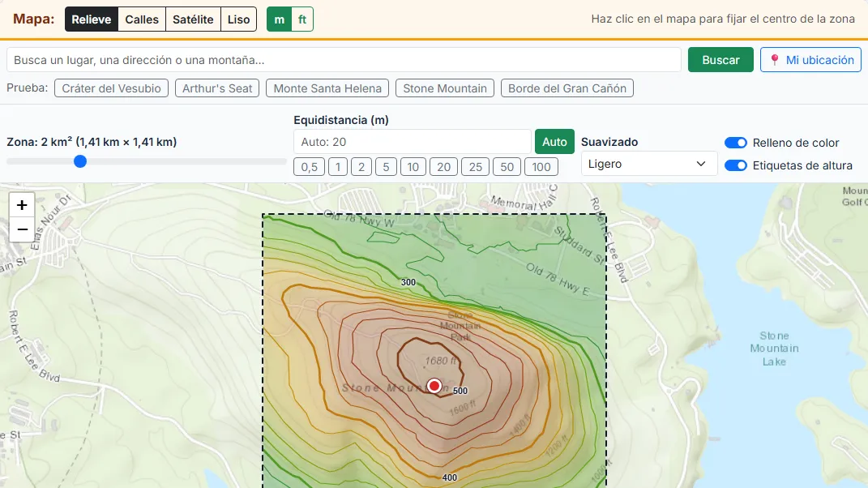Click the 300 contour label

pos(408,282)
